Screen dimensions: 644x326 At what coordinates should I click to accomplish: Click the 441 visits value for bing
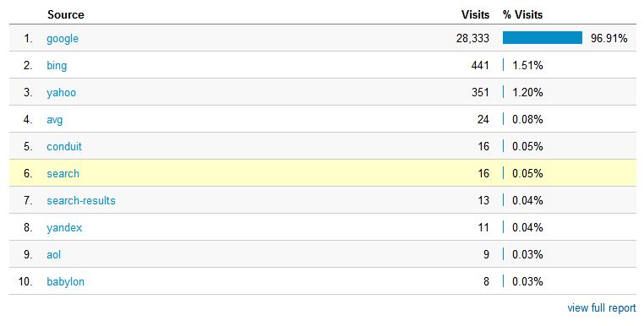point(480,66)
